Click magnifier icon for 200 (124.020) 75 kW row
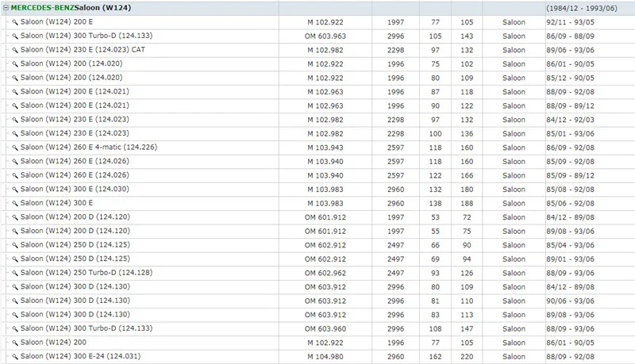 point(15,64)
